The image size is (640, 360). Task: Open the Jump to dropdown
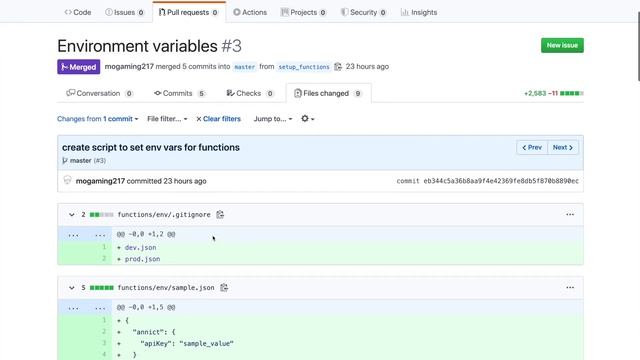[273, 119]
